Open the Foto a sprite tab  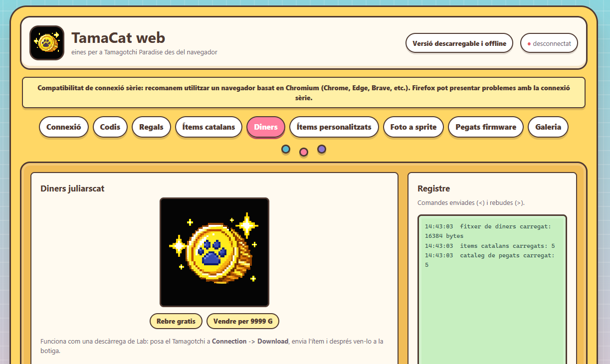tap(413, 127)
